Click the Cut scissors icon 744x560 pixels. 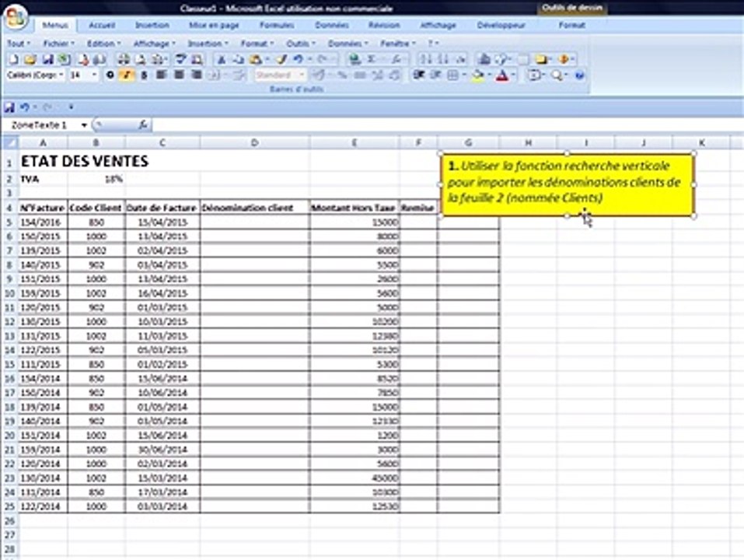click(221, 59)
